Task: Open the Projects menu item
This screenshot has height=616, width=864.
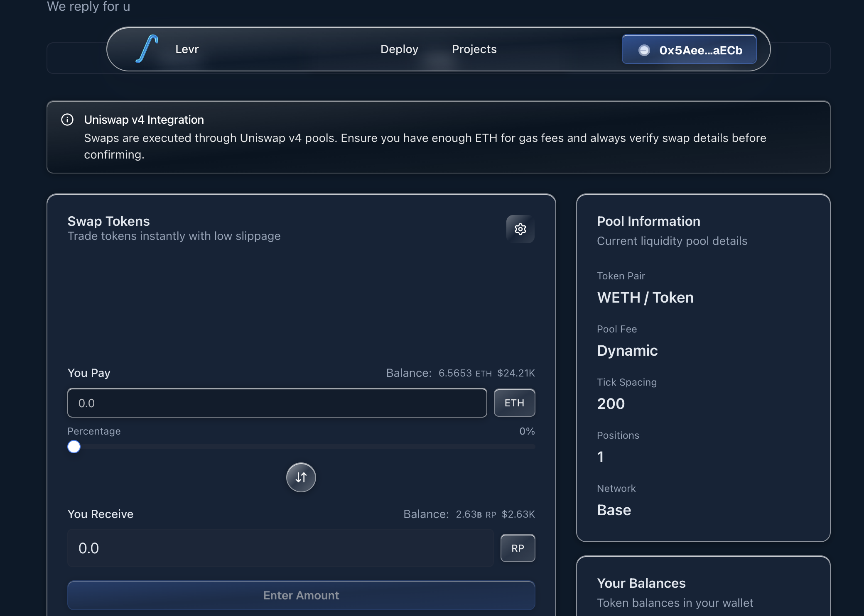Action: pos(474,49)
